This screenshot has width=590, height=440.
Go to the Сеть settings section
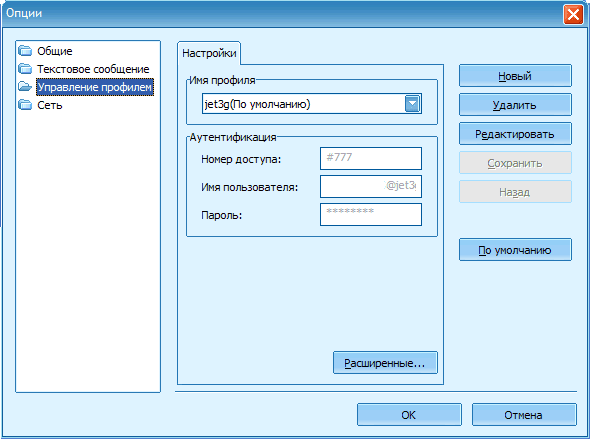coord(50,105)
